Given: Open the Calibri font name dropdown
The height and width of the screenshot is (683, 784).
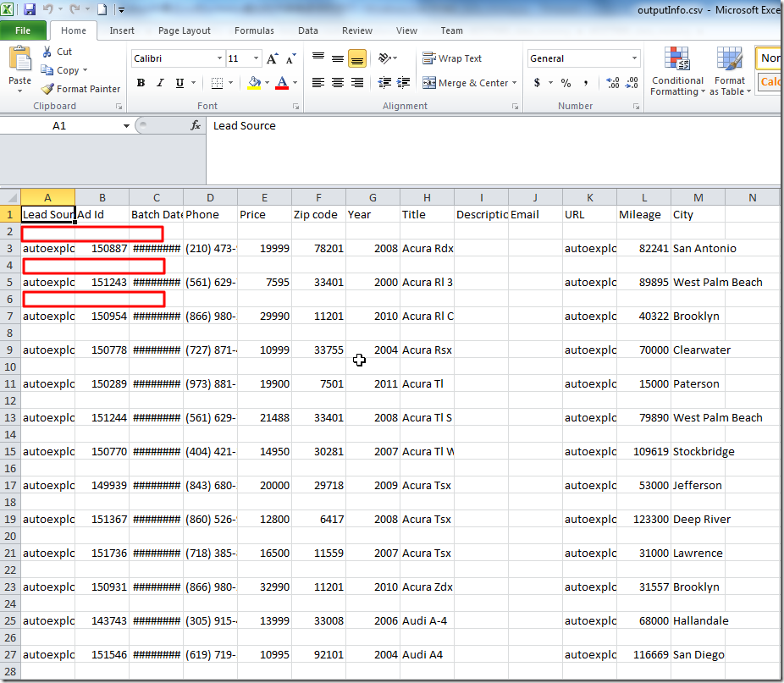Looking at the screenshot, I should coord(218,59).
